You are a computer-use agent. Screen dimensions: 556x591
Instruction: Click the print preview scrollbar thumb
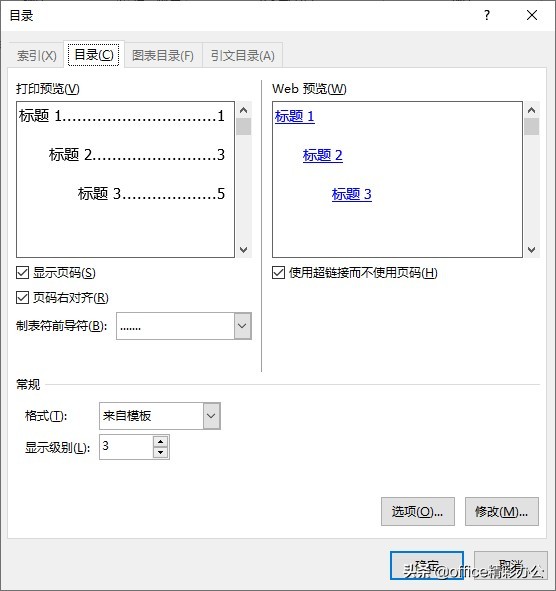[x=244, y=127]
